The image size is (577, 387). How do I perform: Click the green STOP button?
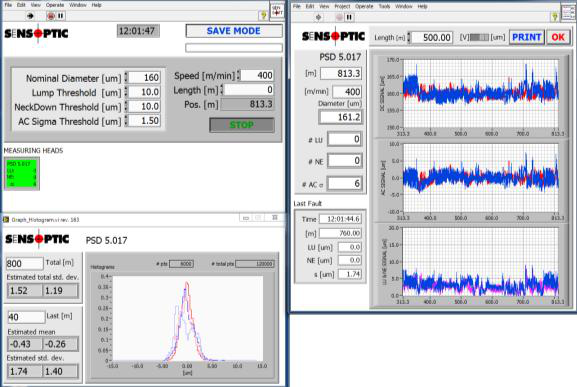click(x=242, y=125)
